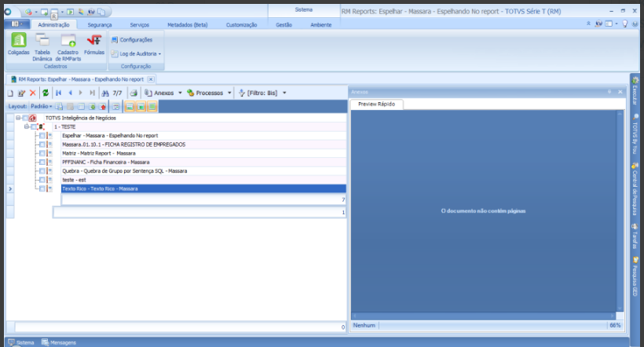Screen dimensions: 644x347
Task: Open Mensagens in the status bar
Action: pos(59,342)
